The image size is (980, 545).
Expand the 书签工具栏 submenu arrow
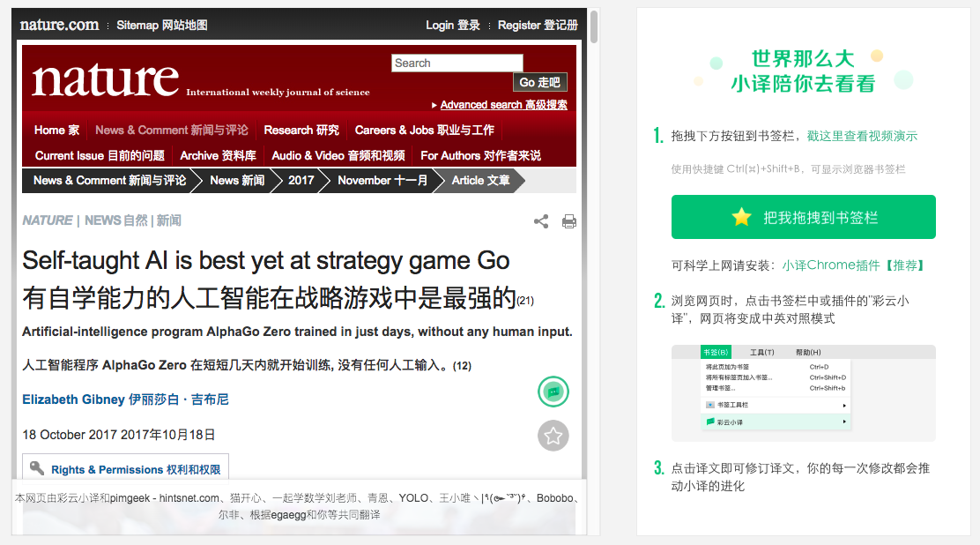pos(844,406)
